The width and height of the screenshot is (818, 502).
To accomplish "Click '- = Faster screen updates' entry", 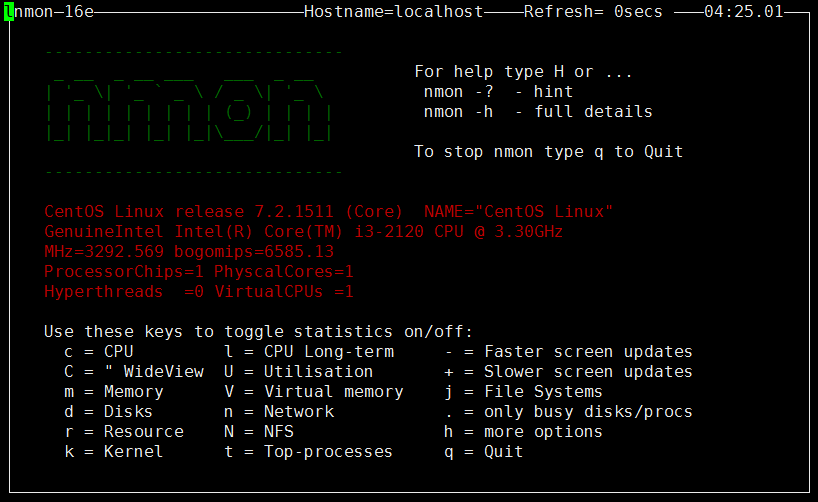I will (569, 352).
